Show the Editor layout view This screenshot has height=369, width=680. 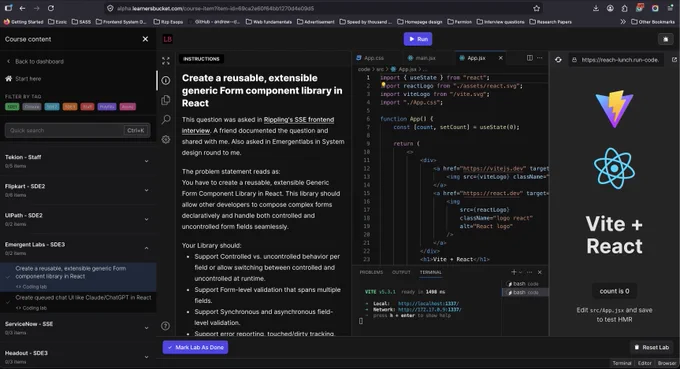[644, 363]
